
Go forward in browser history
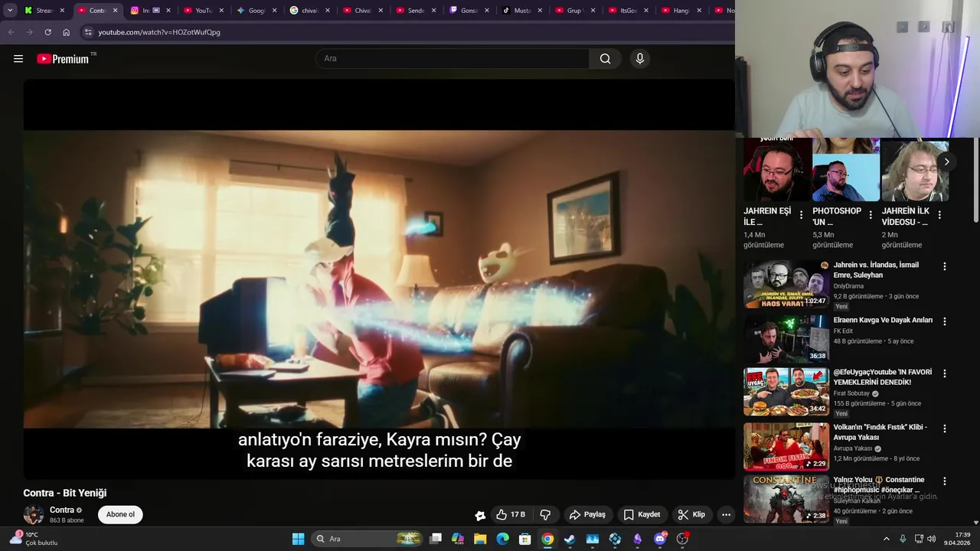tap(29, 32)
